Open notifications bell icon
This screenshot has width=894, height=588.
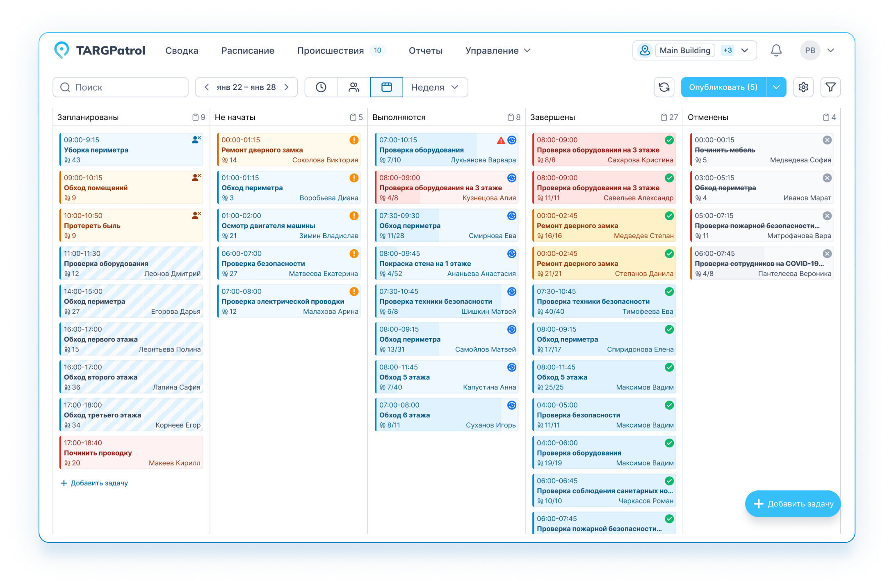pos(776,50)
